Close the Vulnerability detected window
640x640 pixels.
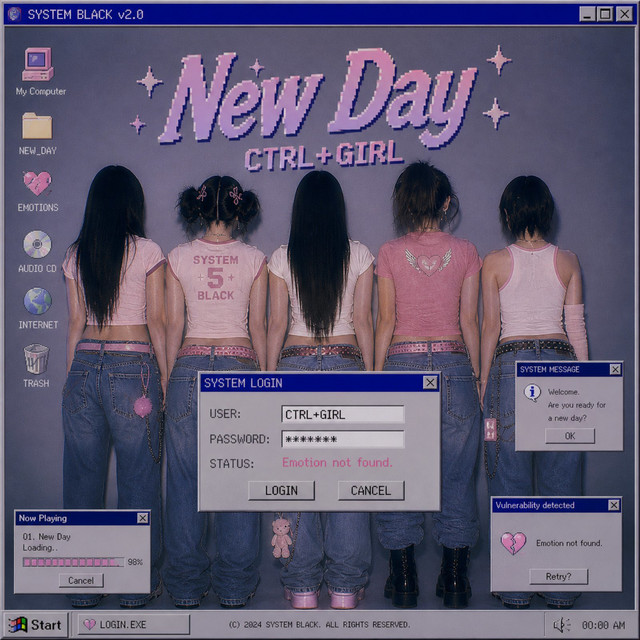pyautogui.click(x=613, y=505)
